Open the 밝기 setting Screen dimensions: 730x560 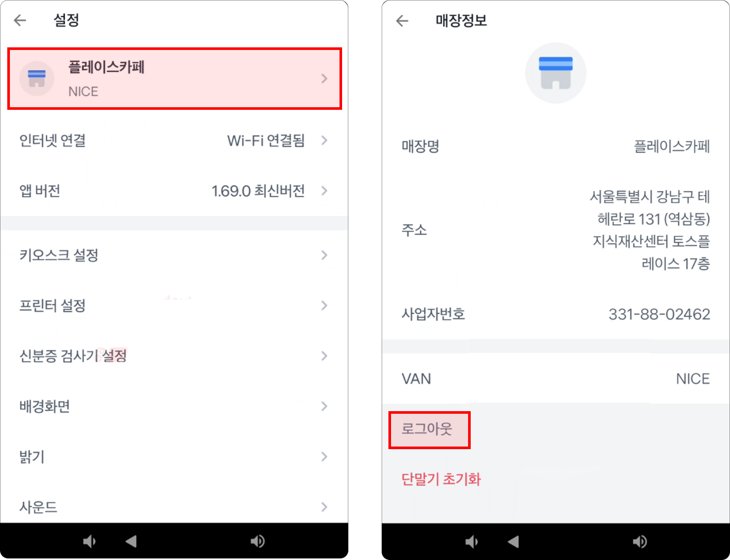pos(174,456)
